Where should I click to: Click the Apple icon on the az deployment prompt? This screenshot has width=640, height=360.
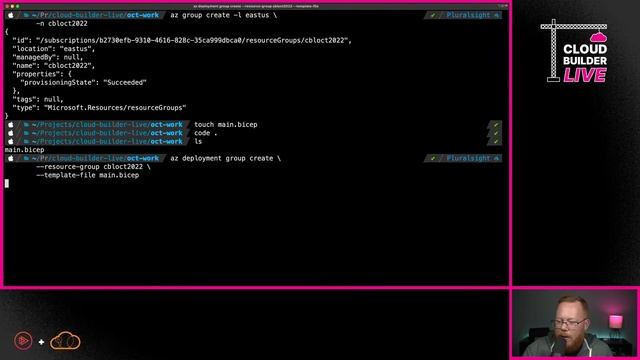tap(11, 158)
